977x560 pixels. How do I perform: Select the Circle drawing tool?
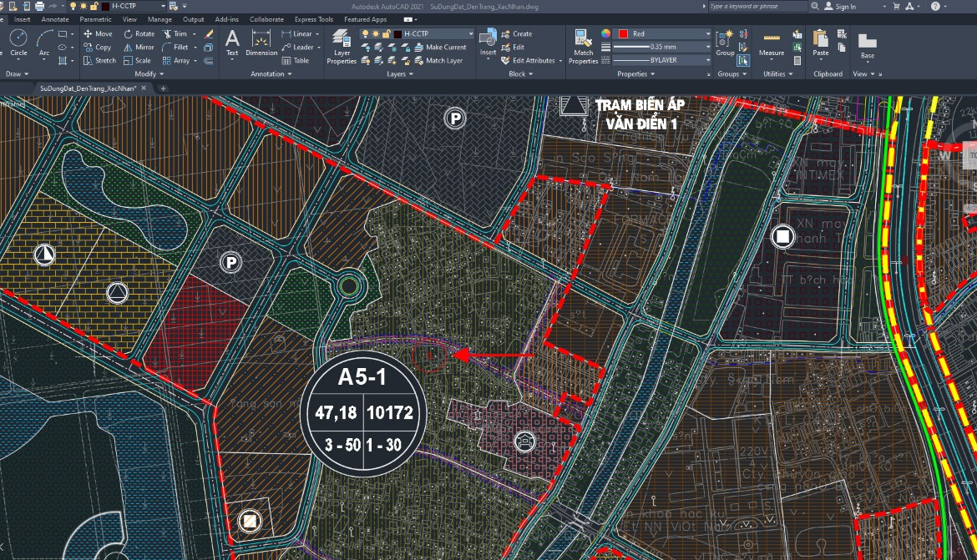tap(18, 41)
